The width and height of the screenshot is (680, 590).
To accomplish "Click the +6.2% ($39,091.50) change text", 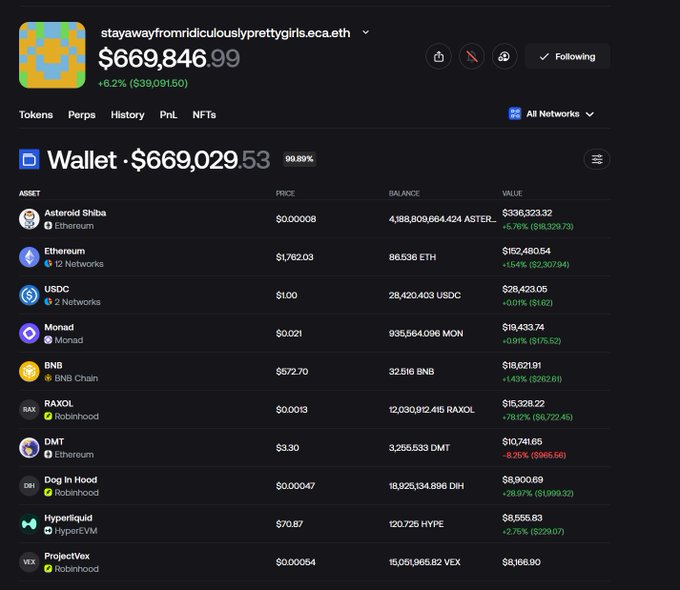I will point(143,83).
